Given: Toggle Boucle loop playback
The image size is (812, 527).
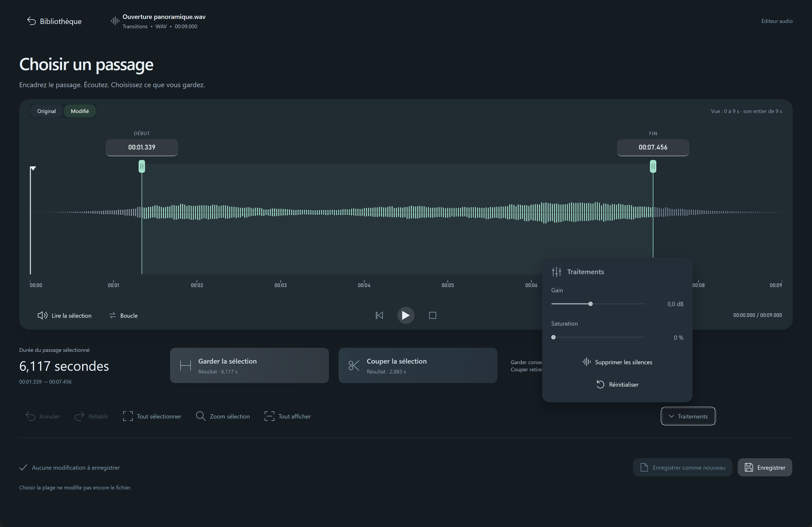Looking at the screenshot, I should [x=123, y=316].
